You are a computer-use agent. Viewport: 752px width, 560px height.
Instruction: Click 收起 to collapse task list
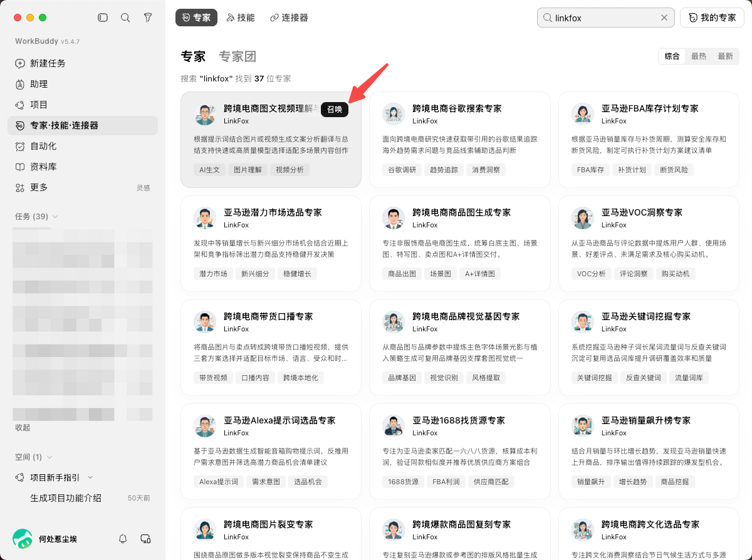tap(23, 428)
